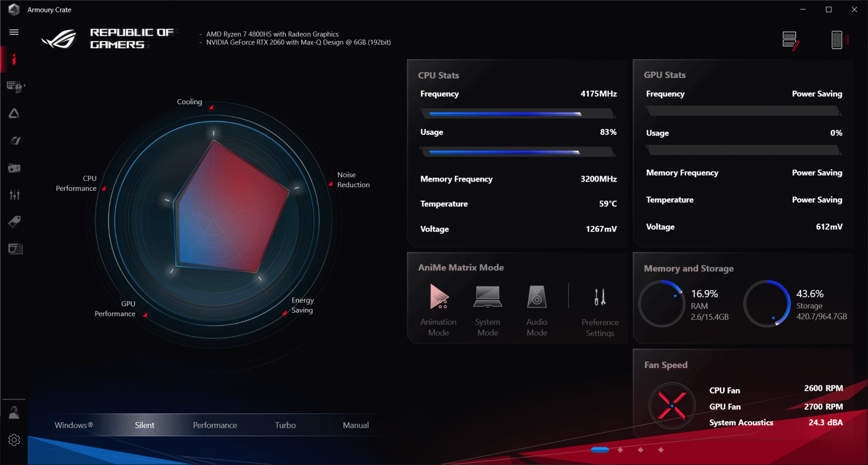The height and width of the screenshot is (465, 868).
Task: Click the GPU Stats panel heading
Action: [x=665, y=75]
